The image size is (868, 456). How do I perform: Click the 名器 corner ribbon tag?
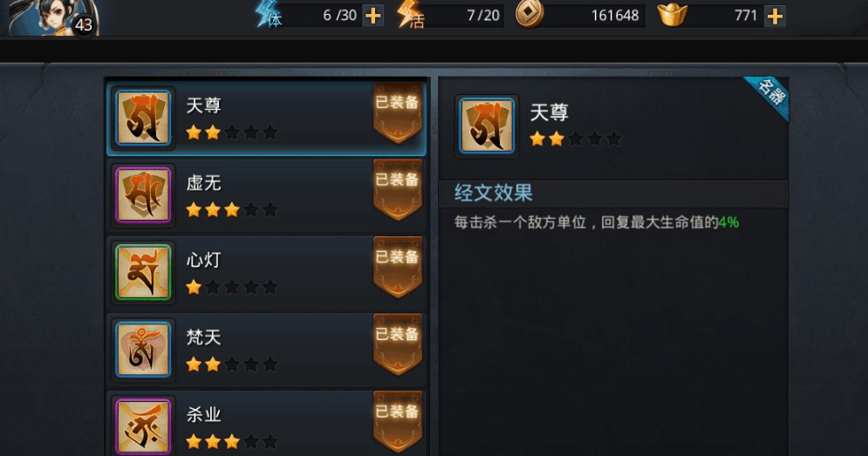point(770,95)
